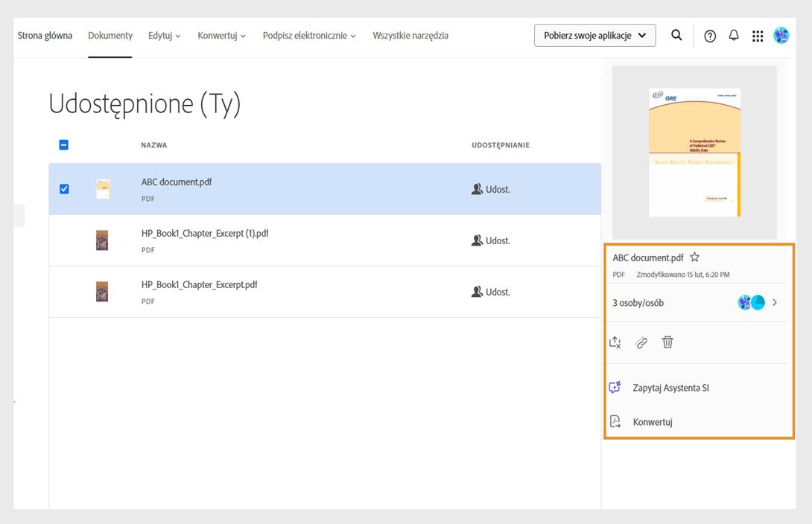Expand the Konwertuj dropdown in top bar
Image resolution: width=812 pixels, height=524 pixels.
(x=221, y=36)
